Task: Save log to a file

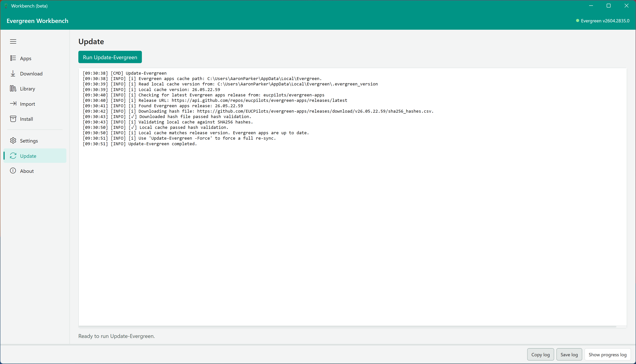Action: tap(569, 355)
